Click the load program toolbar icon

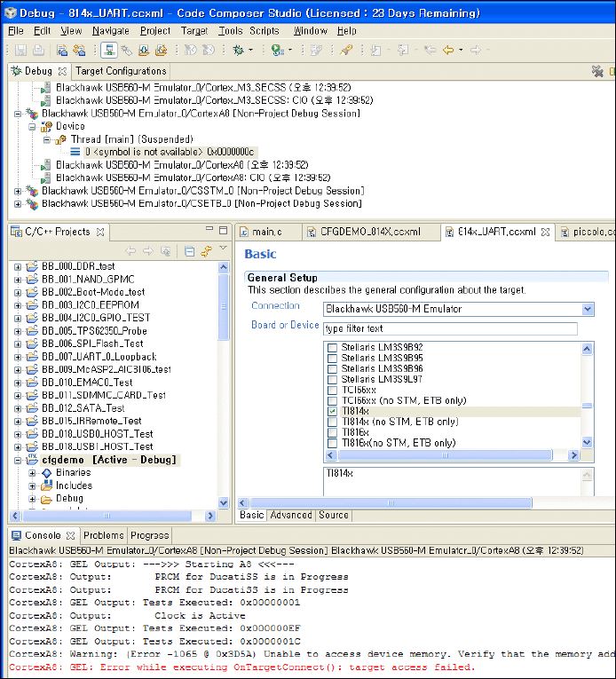pyautogui.click(x=144, y=51)
